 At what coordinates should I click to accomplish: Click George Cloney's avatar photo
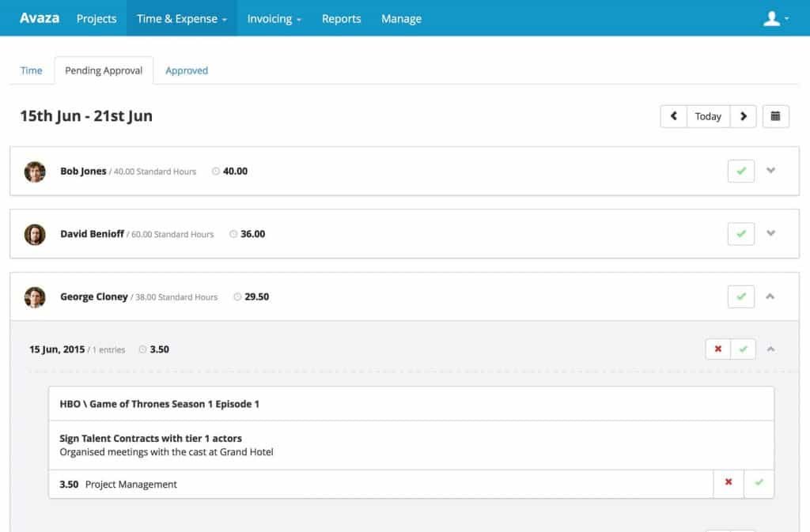(x=35, y=297)
